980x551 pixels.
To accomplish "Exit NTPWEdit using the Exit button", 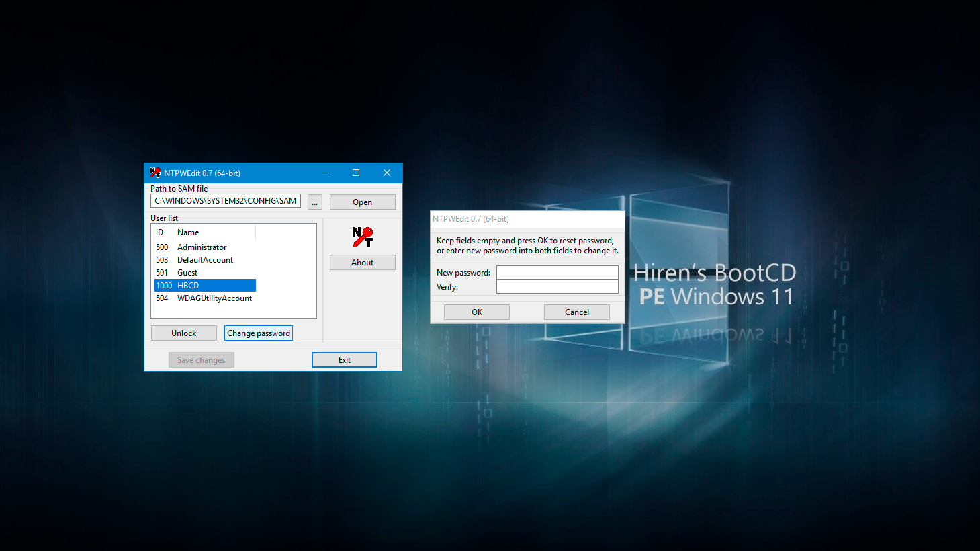I will (344, 360).
